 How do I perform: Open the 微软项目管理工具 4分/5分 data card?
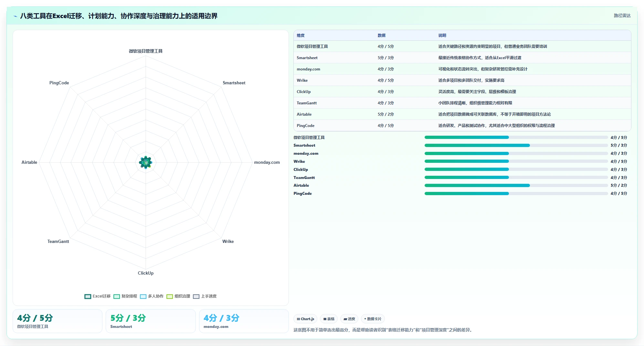(58, 321)
